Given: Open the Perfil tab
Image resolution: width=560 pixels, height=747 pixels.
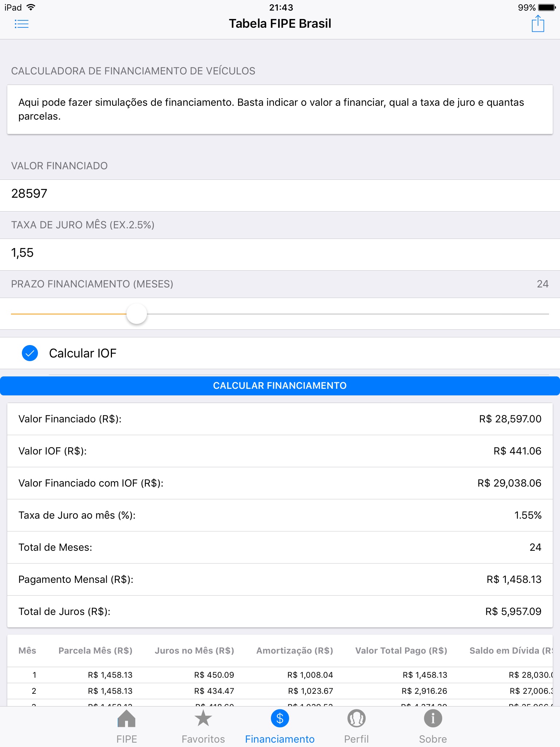Looking at the screenshot, I should pos(356,726).
